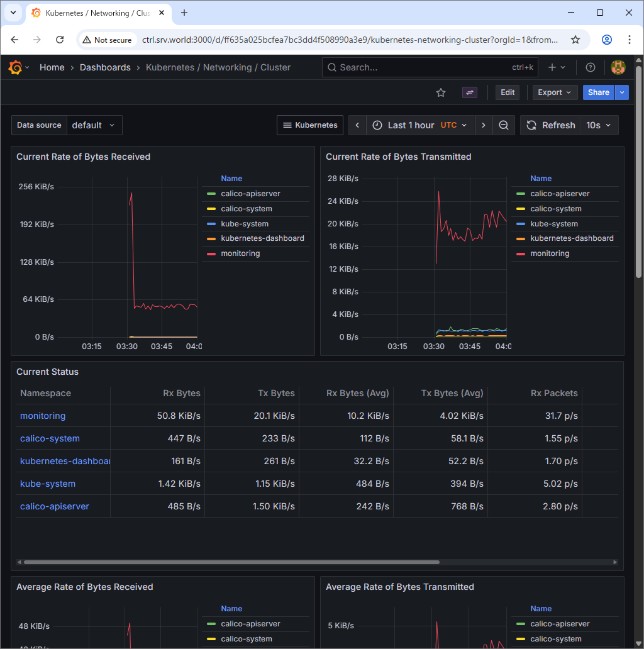644x649 pixels.
Task: Shift time range forward with right arrow
Action: tap(483, 125)
